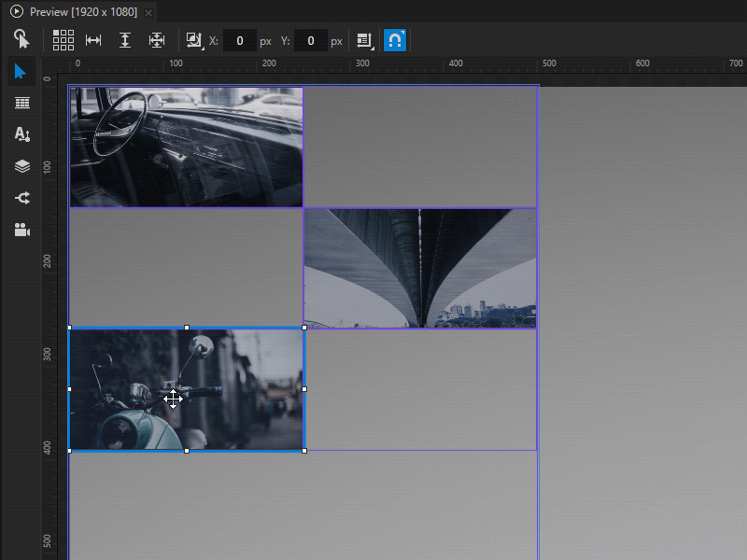Screen dimensions: 747x560
Task: Toggle the transform reference icon near X field
Action: coord(193,40)
